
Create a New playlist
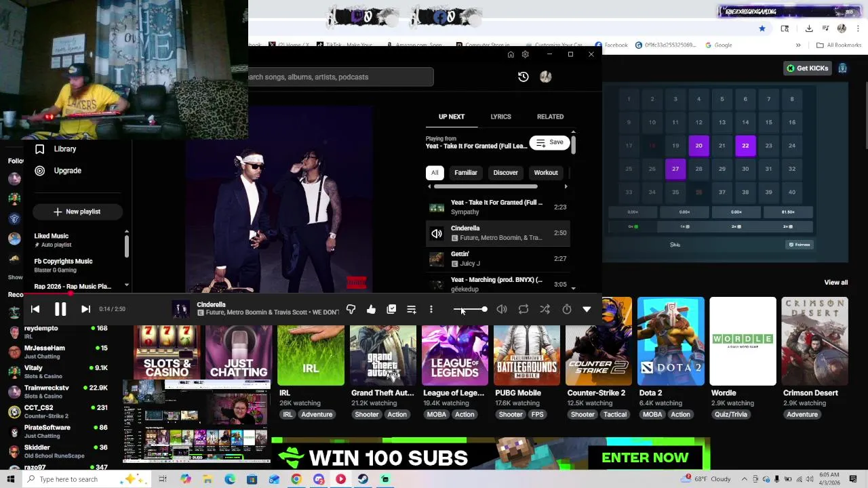click(x=77, y=211)
